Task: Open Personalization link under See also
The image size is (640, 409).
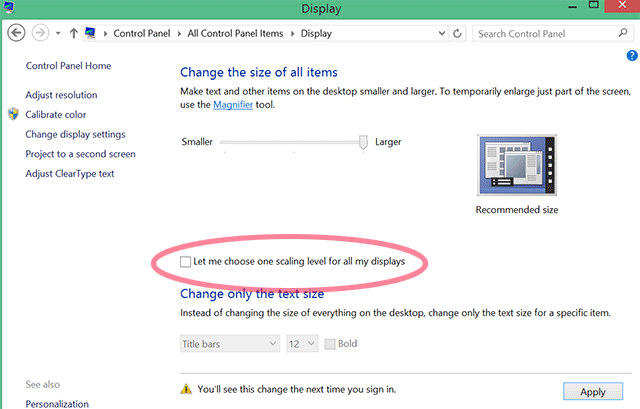Action: tap(57, 404)
